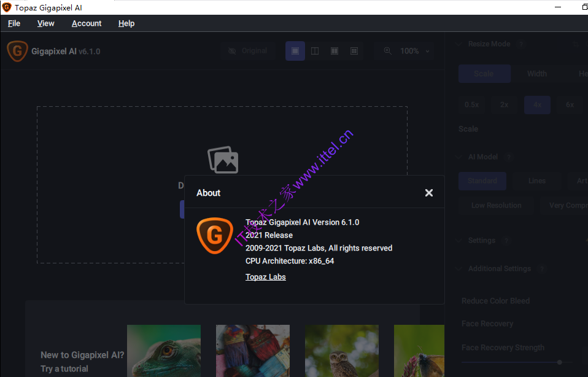Choose the 2x scale option
Image resolution: width=588 pixels, height=377 pixels.
pos(505,104)
